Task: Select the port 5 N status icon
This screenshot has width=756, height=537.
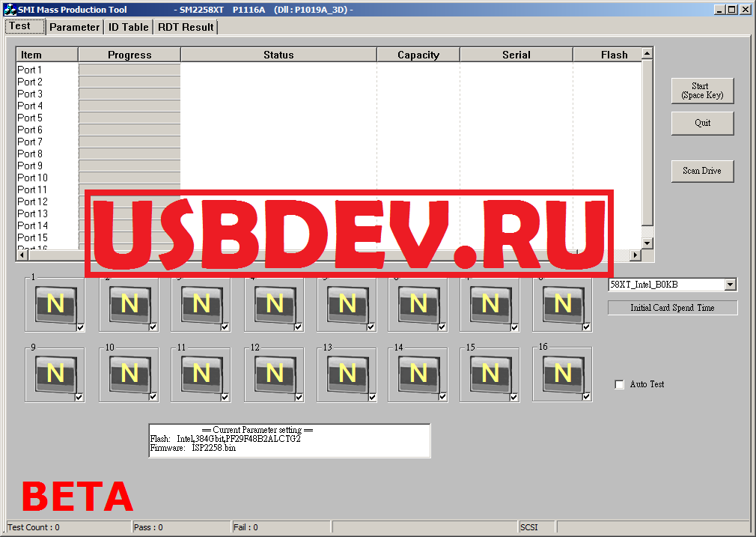Action: tap(347, 304)
